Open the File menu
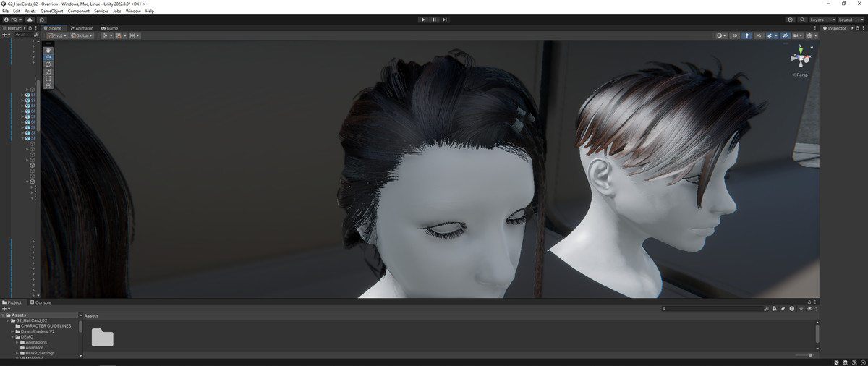The width and height of the screenshot is (868, 366). [x=6, y=12]
